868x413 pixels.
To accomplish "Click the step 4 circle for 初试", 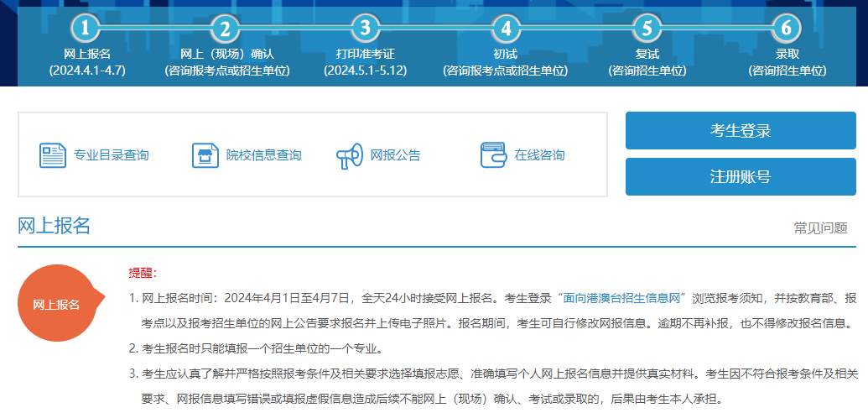I will click(506, 29).
